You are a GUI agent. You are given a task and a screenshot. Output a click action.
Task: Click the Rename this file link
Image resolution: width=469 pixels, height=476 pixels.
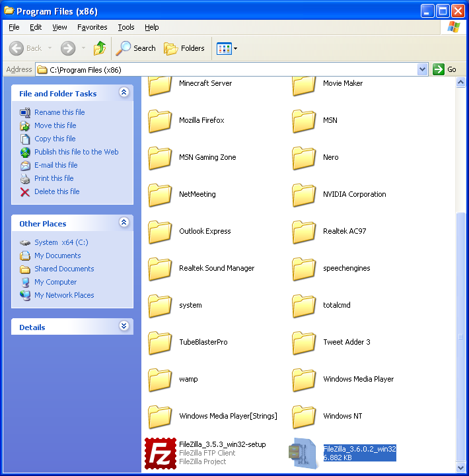pyautogui.click(x=59, y=112)
